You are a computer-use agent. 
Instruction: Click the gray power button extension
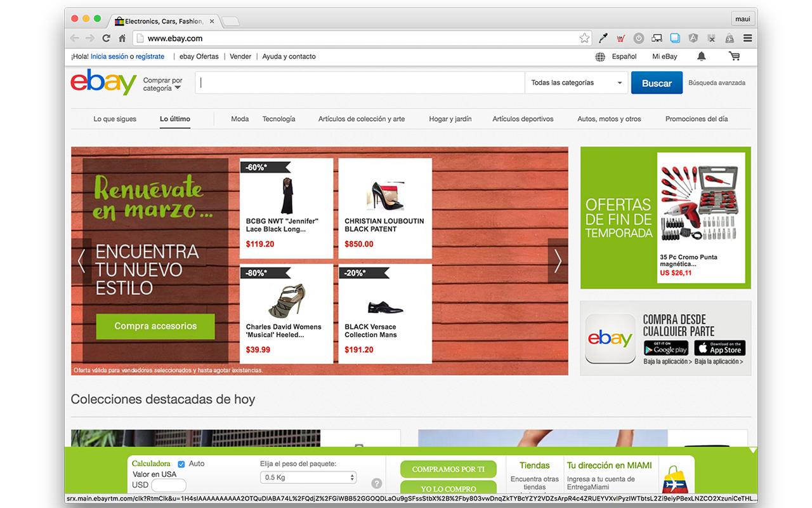click(639, 38)
